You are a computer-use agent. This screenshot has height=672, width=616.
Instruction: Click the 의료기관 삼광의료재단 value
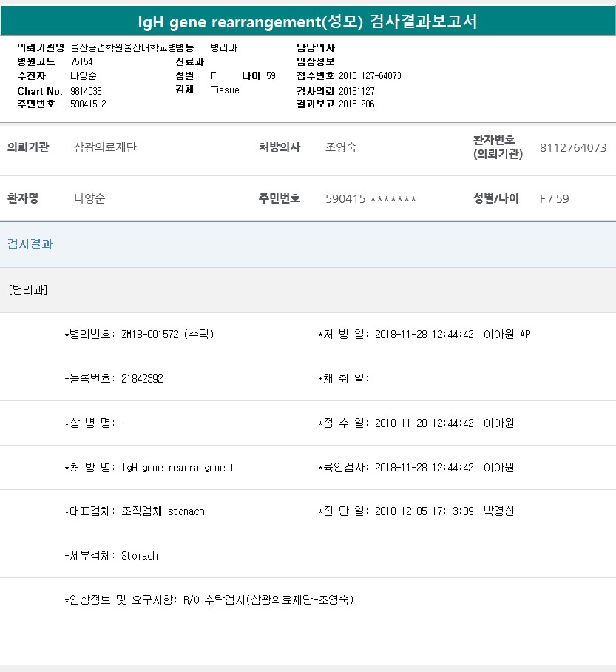coord(105,147)
